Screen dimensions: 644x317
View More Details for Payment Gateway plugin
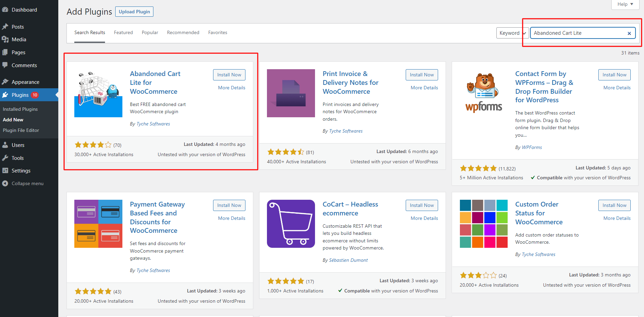231,218
